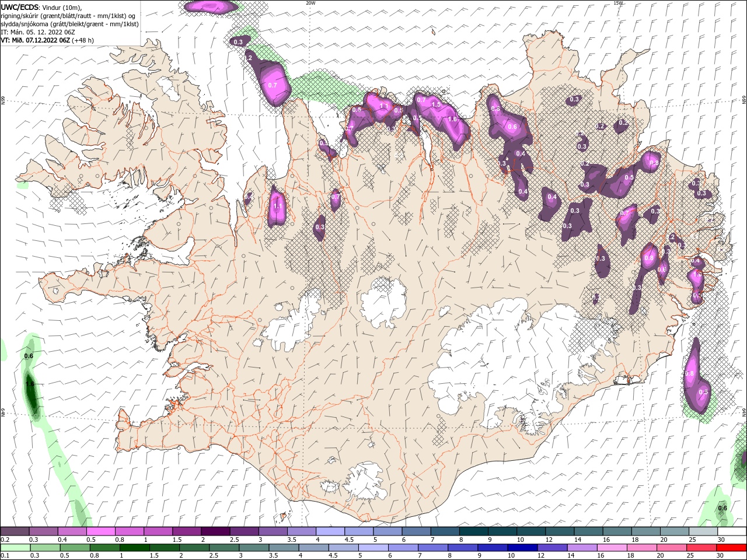Pick upper scale lavender swatch between 4 and 4.5

pos(330,531)
